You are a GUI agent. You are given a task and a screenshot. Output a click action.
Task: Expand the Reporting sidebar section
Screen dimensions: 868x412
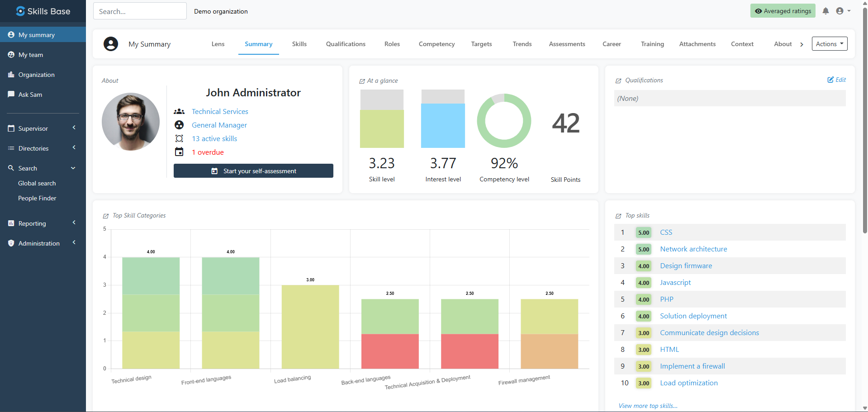[x=43, y=223]
